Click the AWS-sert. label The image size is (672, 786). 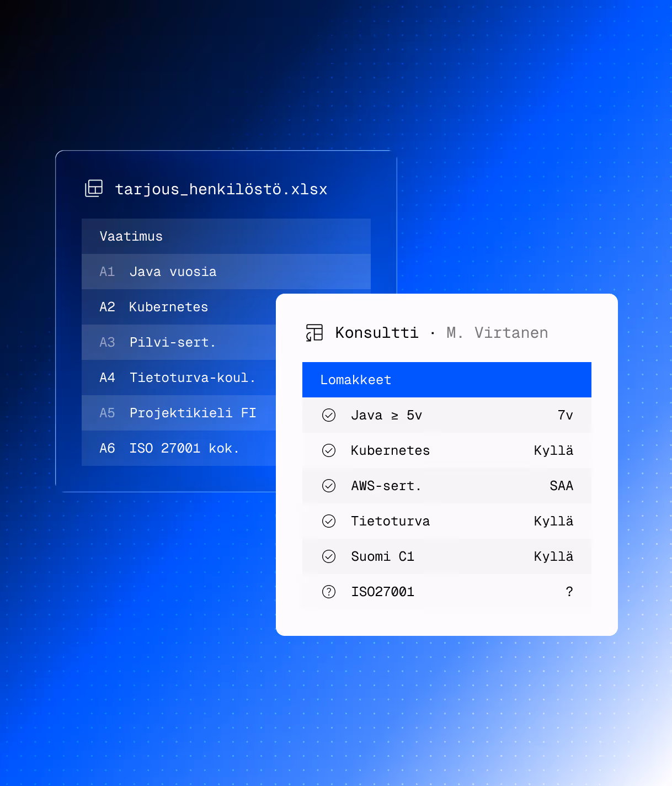click(386, 486)
